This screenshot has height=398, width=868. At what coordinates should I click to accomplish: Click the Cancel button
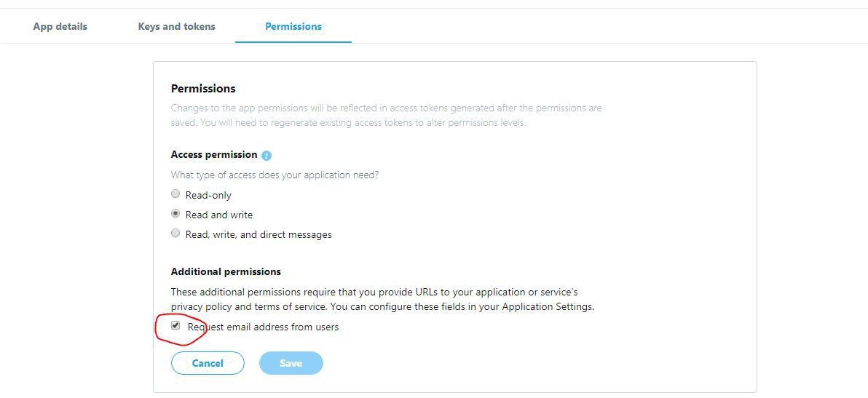point(208,363)
